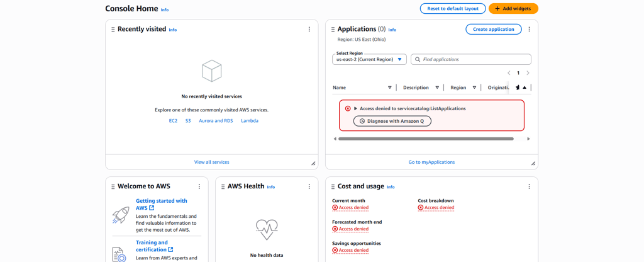Click the red error icon in access denied alert
Image resolution: width=644 pixels, height=262 pixels.
click(x=348, y=108)
